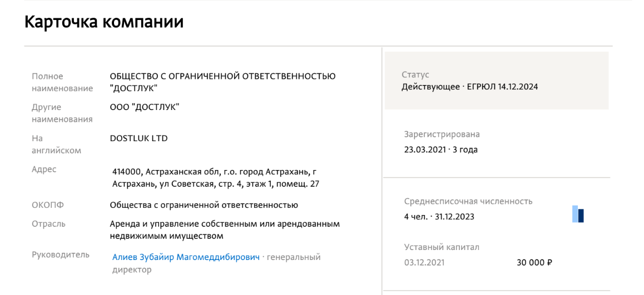644x295 pixels.
Task: Select the ООО "ДОСТЛУК" short name
Action: point(145,107)
